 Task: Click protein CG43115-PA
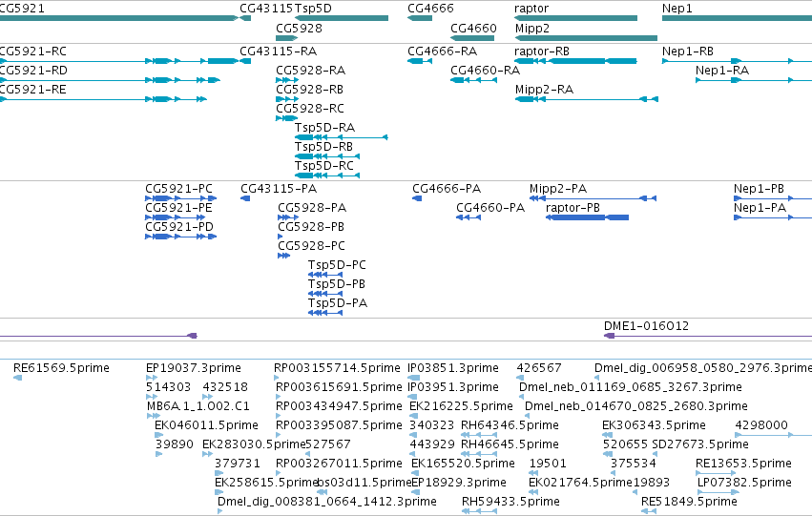[x=245, y=198]
